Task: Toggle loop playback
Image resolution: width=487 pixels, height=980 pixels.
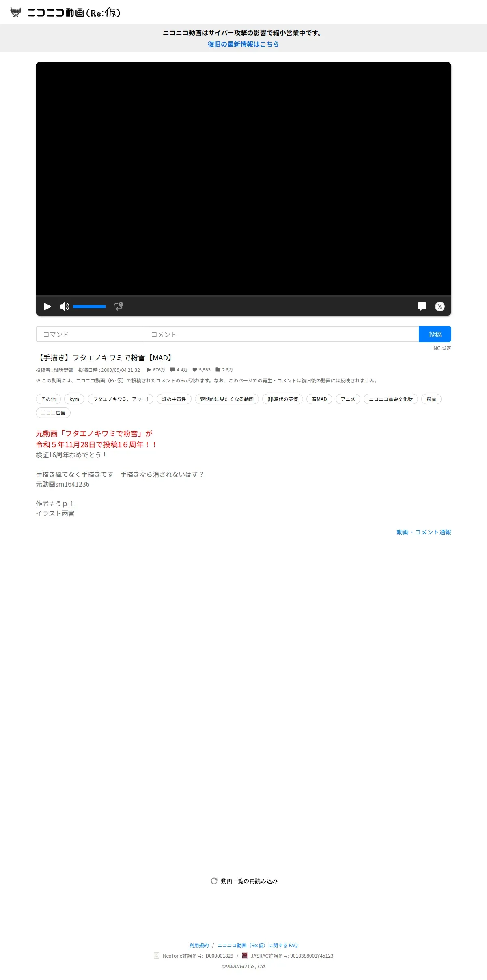Action: pos(118,307)
